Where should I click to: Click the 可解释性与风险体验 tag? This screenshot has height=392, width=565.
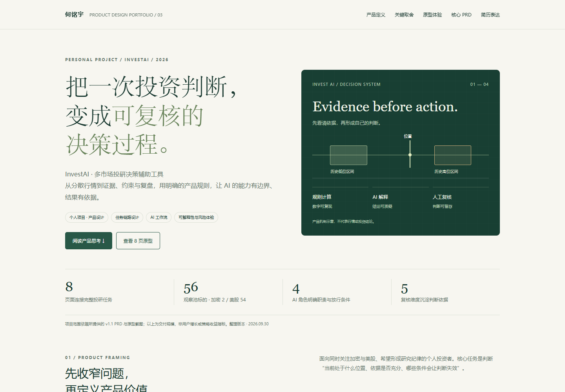click(196, 217)
